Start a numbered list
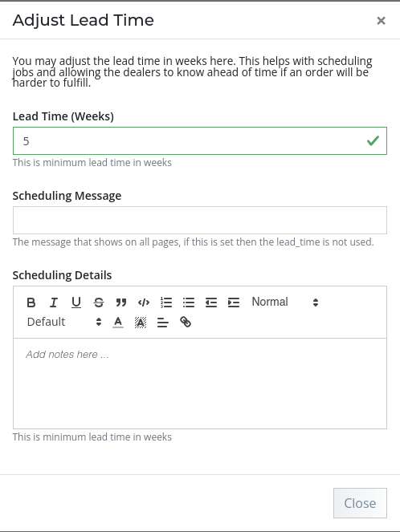 point(166,303)
